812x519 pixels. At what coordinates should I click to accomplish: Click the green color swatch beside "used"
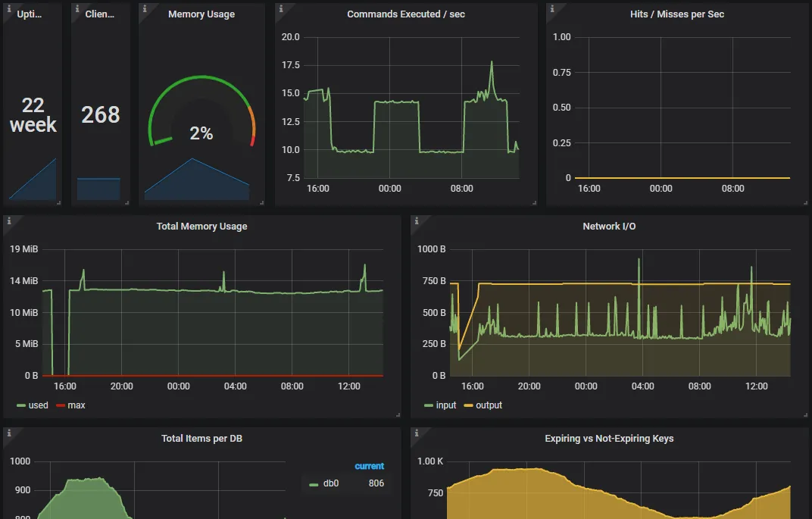point(21,405)
